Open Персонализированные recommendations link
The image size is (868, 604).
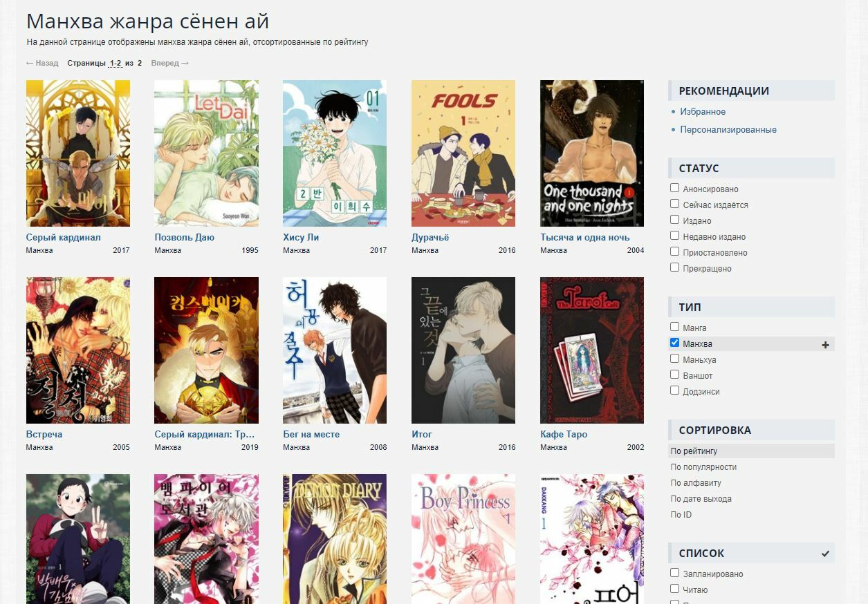(728, 130)
